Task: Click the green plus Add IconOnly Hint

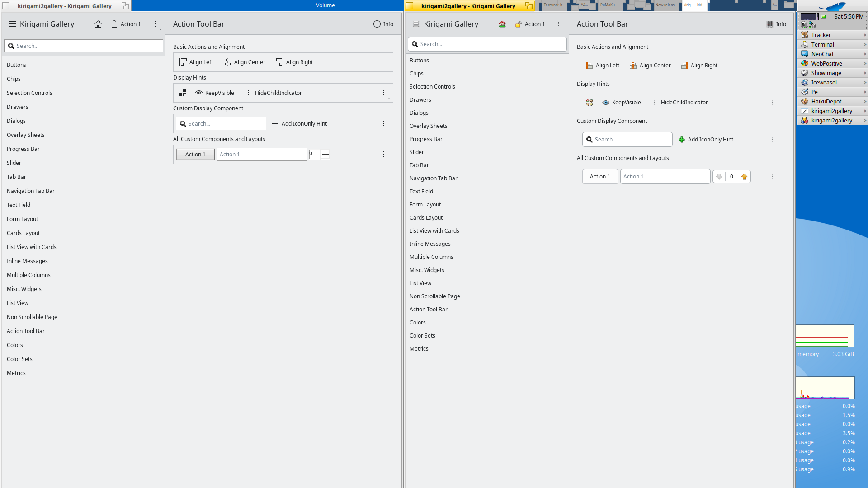Action: coord(682,140)
